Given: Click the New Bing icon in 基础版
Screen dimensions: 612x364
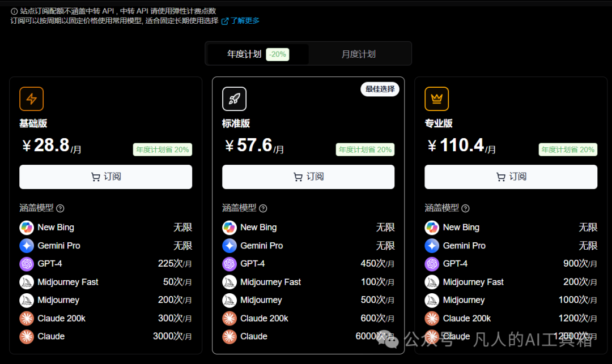Looking at the screenshot, I should coord(27,227).
